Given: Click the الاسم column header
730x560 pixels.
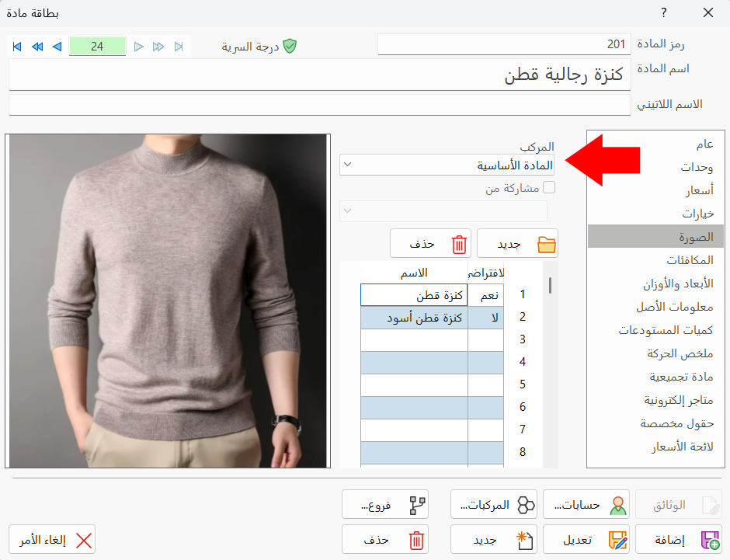Looking at the screenshot, I should pyautogui.click(x=414, y=273).
